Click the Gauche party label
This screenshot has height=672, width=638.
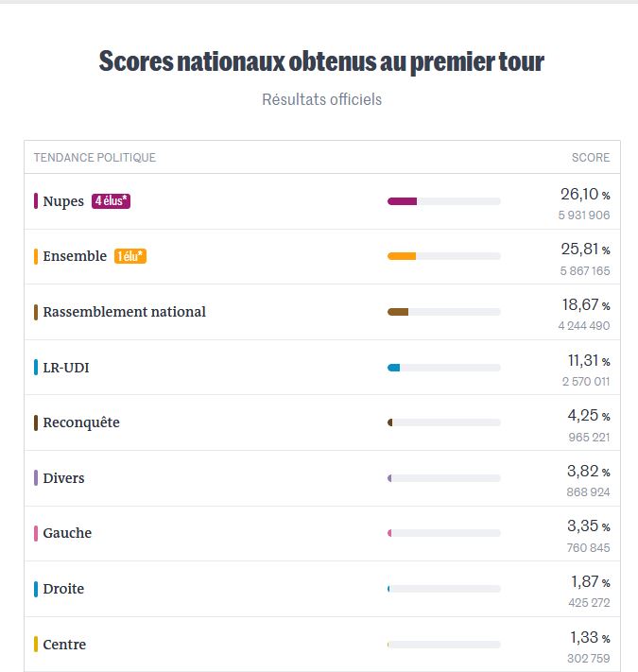67,533
